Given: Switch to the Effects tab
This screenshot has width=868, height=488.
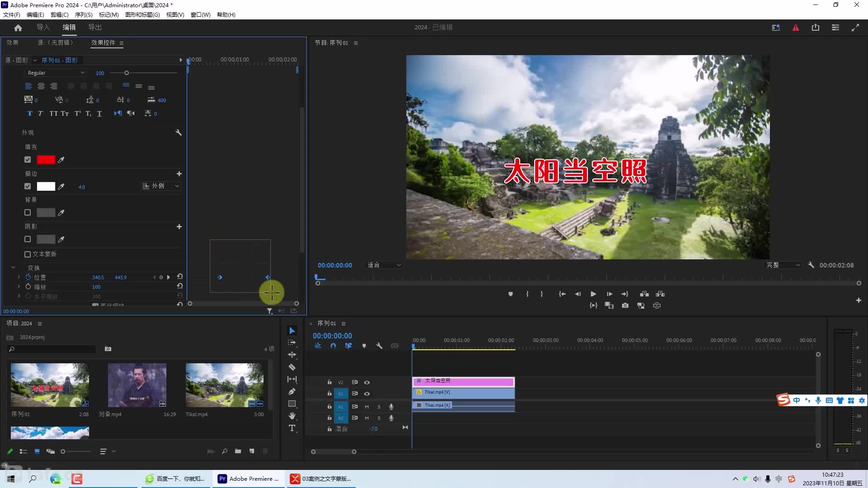Looking at the screenshot, I should click(x=12, y=42).
